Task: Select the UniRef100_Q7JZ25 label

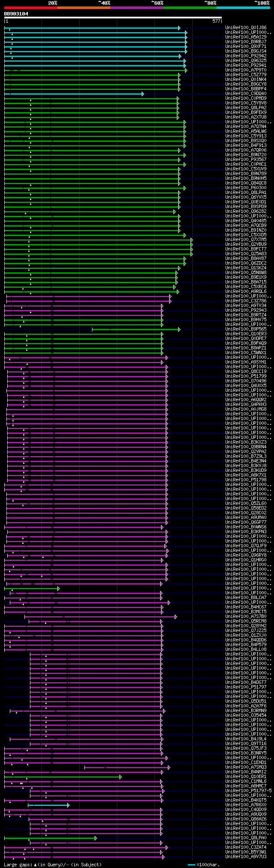Action: click(246, 631)
